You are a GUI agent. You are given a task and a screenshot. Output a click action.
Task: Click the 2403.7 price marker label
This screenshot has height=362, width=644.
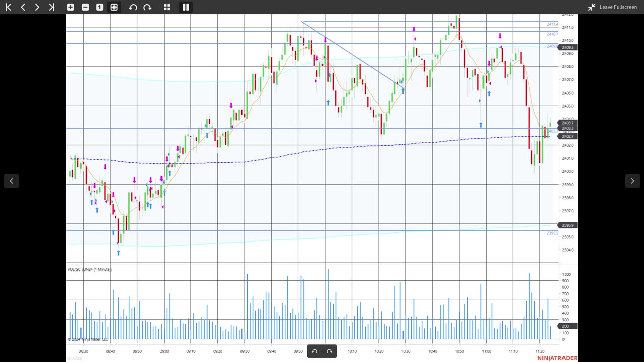pos(568,123)
